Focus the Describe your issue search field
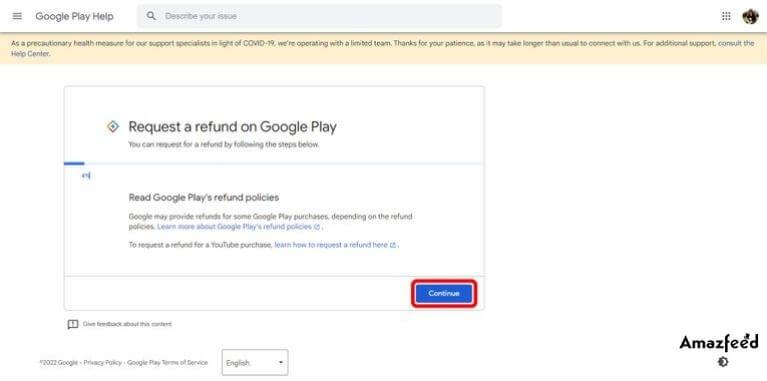The width and height of the screenshot is (767, 381). pyautogui.click(x=319, y=16)
